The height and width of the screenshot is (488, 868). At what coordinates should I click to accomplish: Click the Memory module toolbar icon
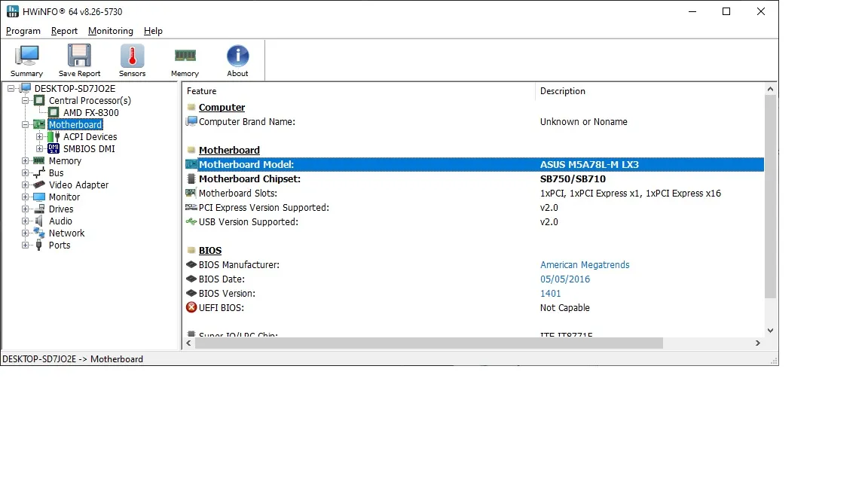185,56
